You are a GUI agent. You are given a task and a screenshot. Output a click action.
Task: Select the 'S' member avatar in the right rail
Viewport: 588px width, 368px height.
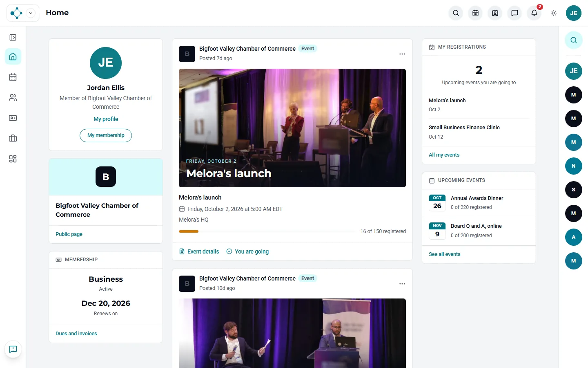(574, 190)
